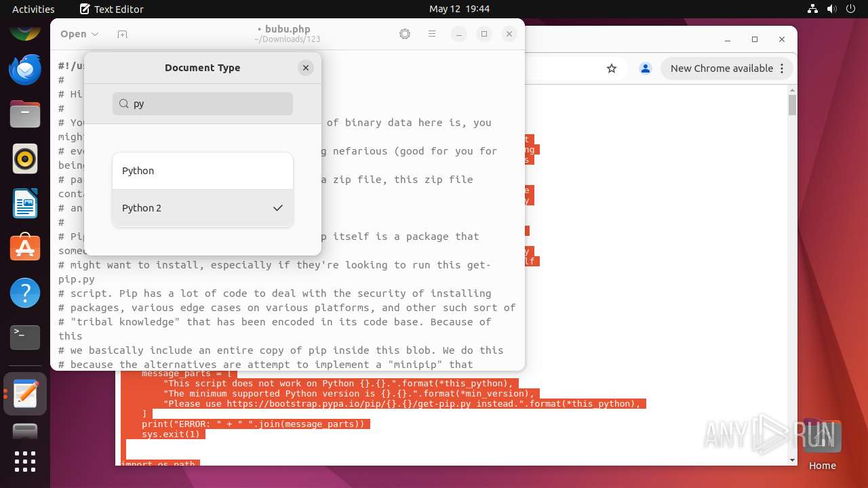Select Text Editor icon in dock
The image size is (868, 488).
[x=25, y=394]
